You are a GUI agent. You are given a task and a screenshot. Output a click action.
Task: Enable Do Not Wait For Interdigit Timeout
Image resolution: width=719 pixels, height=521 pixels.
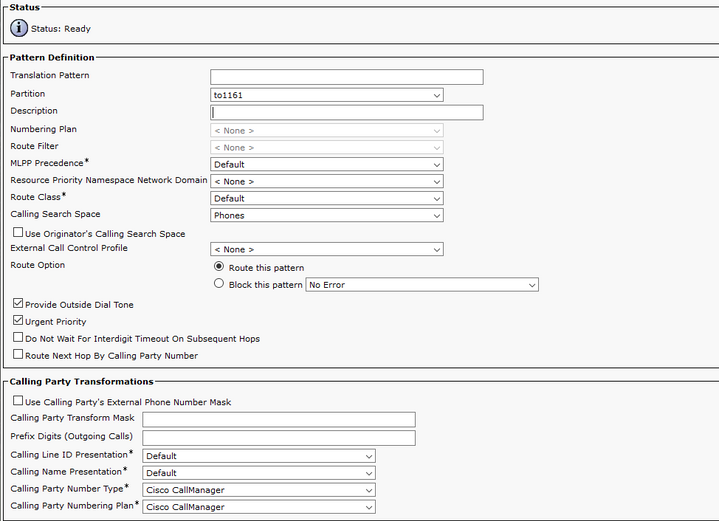18,337
